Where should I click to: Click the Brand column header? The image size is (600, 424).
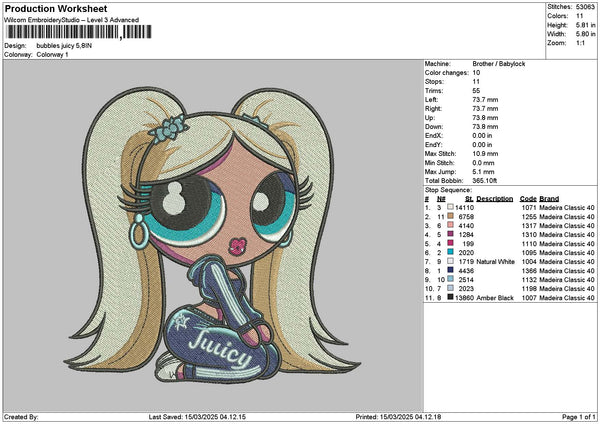point(549,199)
